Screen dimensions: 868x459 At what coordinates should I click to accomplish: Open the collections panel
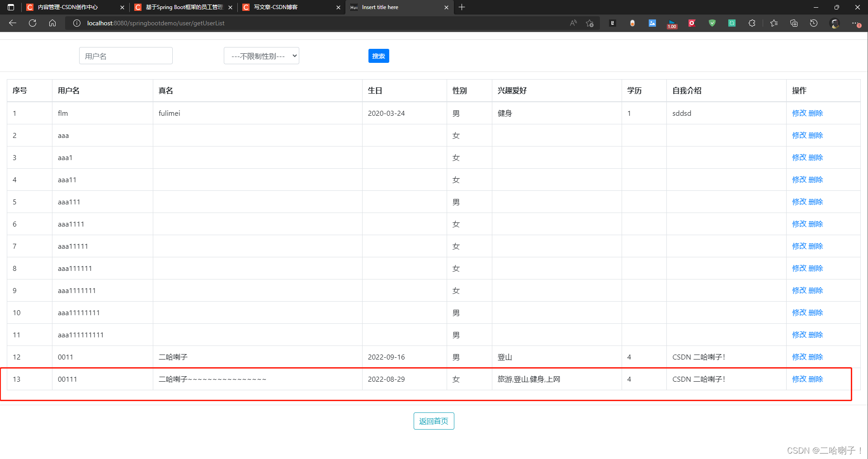pos(794,23)
